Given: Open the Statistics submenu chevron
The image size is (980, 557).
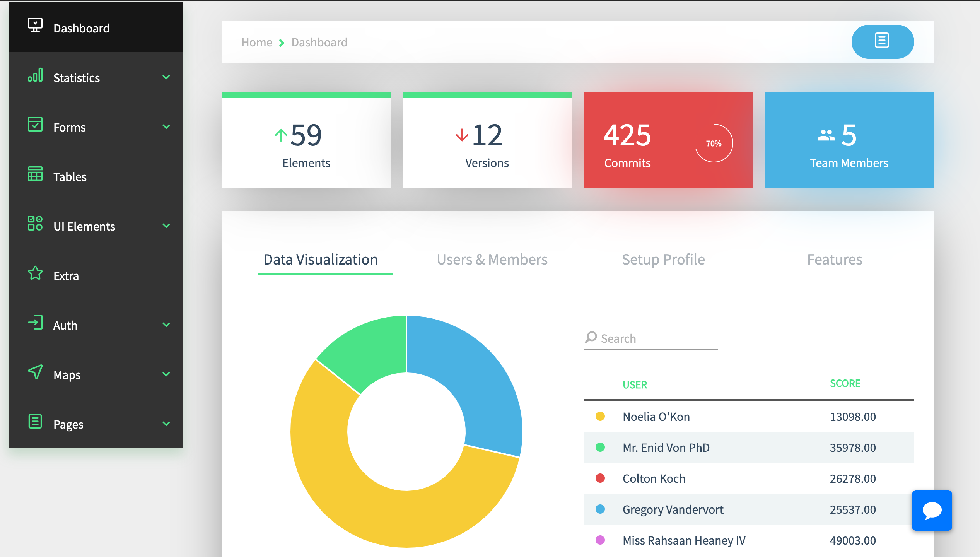Looking at the screenshot, I should [x=167, y=77].
